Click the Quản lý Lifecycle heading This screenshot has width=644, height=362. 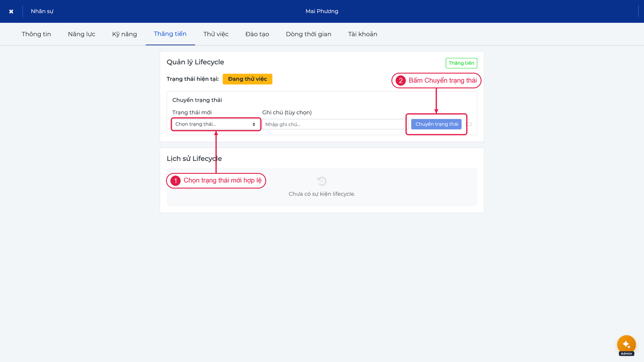coord(195,62)
